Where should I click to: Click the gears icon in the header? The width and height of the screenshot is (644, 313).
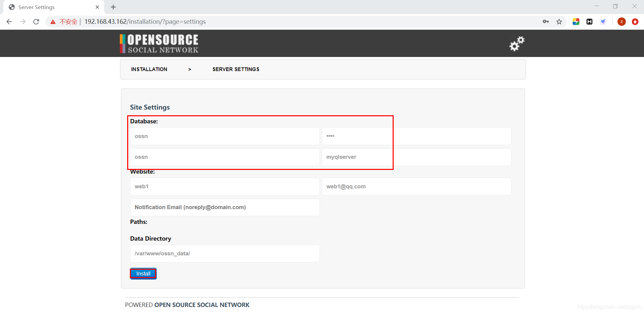point(517,44)
